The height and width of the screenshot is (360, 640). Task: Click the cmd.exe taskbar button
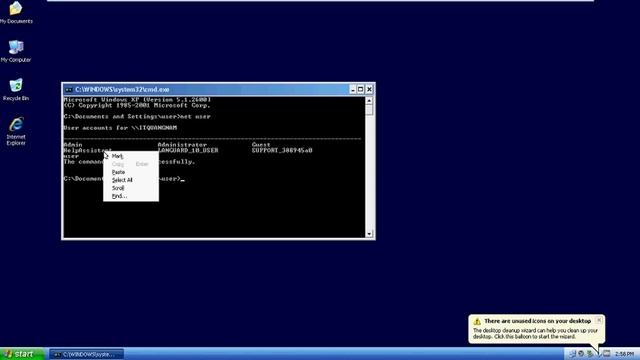coord(87,354)
